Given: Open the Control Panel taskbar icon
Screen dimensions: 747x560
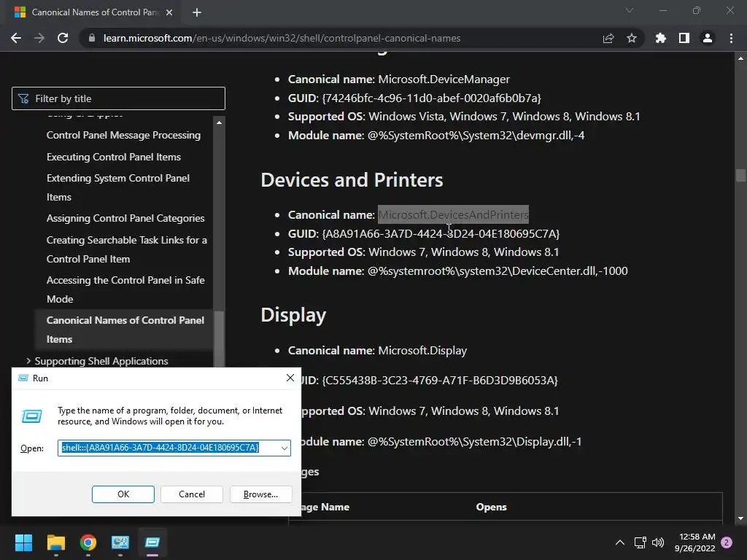Looking at the screenshot, I should click(x=120, y=542).
